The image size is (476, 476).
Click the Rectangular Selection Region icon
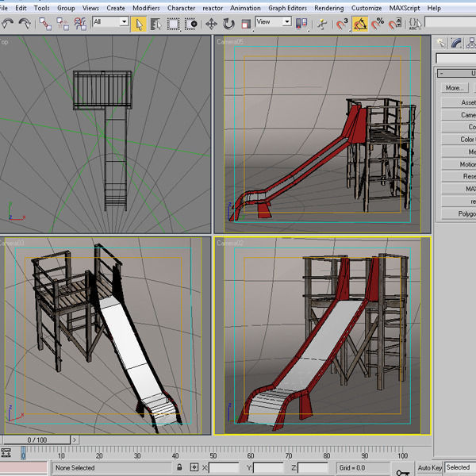[173, 24]
